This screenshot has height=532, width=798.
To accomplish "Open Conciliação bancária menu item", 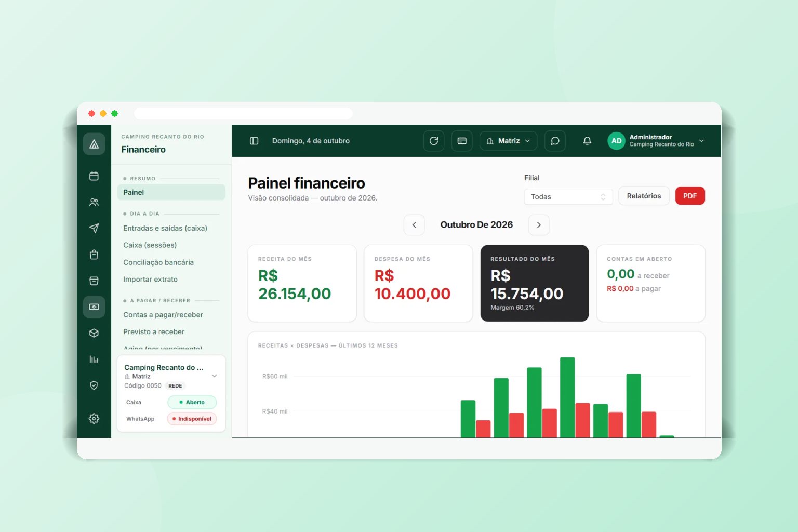I will [x=158, y=262].
